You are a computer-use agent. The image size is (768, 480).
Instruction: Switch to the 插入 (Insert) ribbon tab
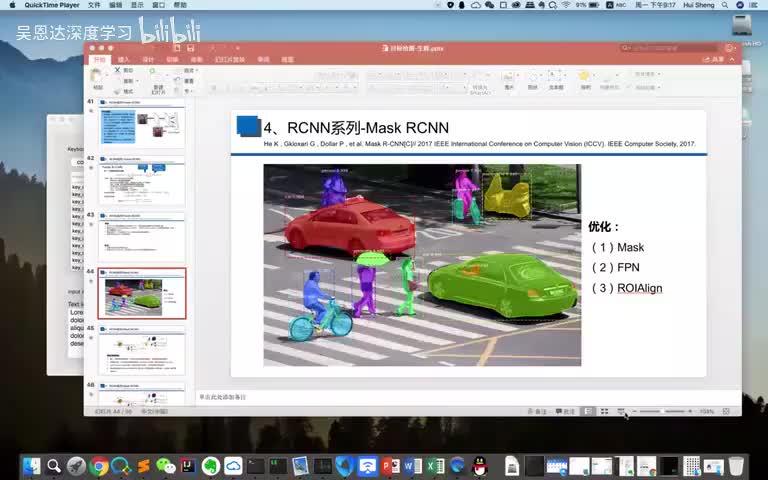(x=123, y=59)
